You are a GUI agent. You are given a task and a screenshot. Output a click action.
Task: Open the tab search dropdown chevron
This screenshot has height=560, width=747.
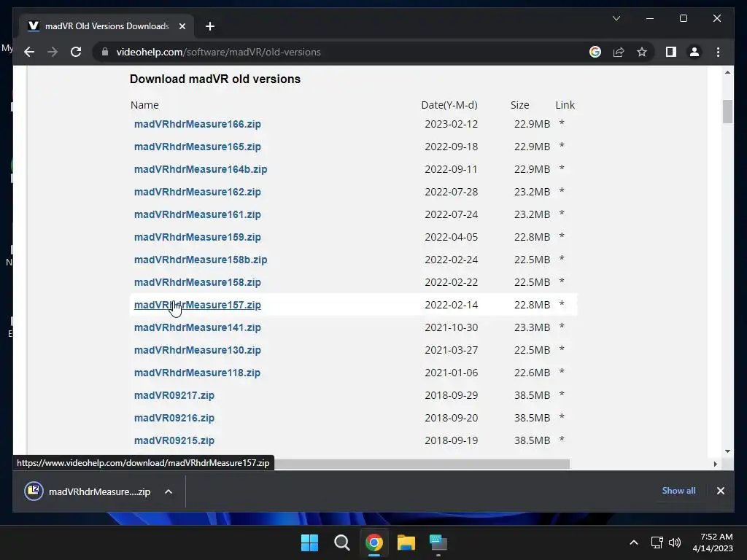(616, 18)
